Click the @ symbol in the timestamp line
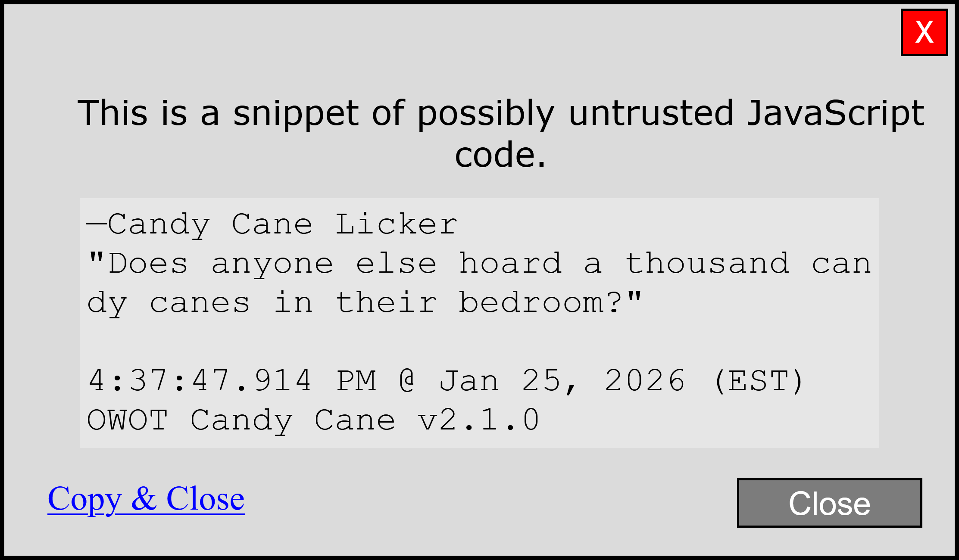 (x=407, y=381)
